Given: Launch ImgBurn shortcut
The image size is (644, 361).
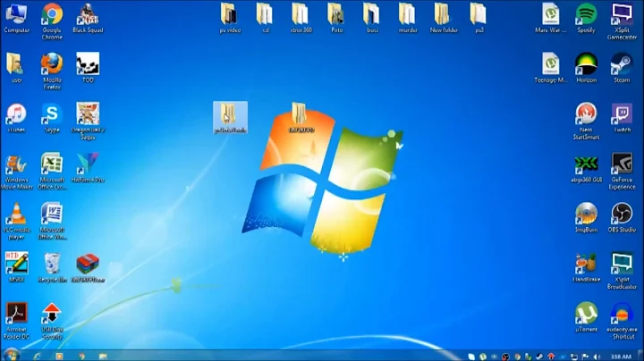Looking at the screenshot, I should (586, 218).
